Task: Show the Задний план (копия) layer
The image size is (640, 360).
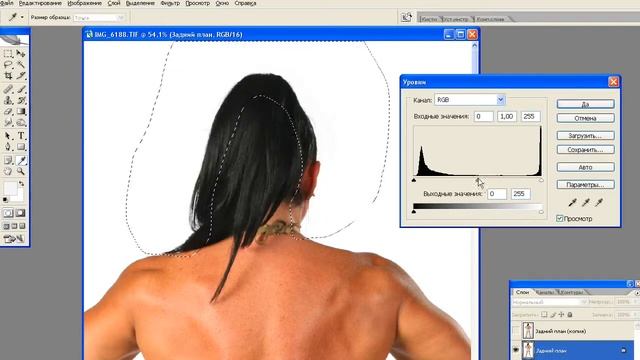Action: (516, 331)
